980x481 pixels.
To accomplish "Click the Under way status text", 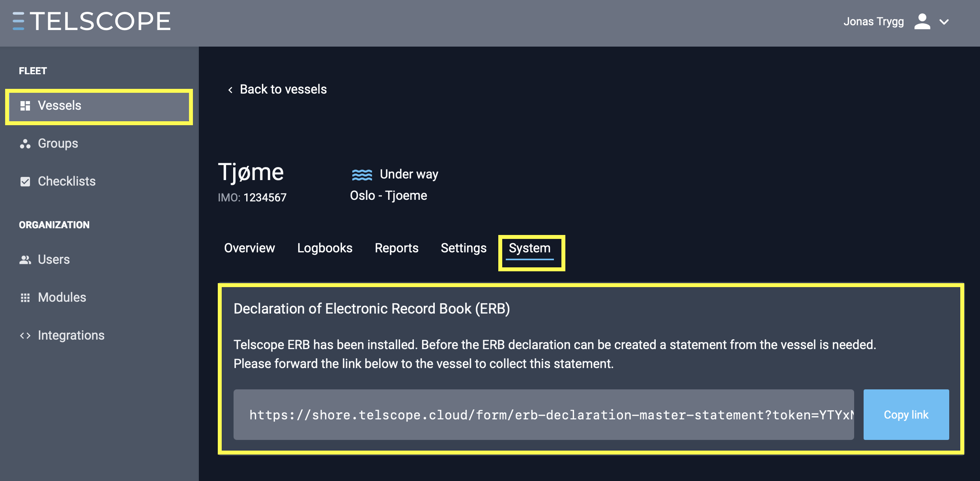I will (x=409, y=174).
